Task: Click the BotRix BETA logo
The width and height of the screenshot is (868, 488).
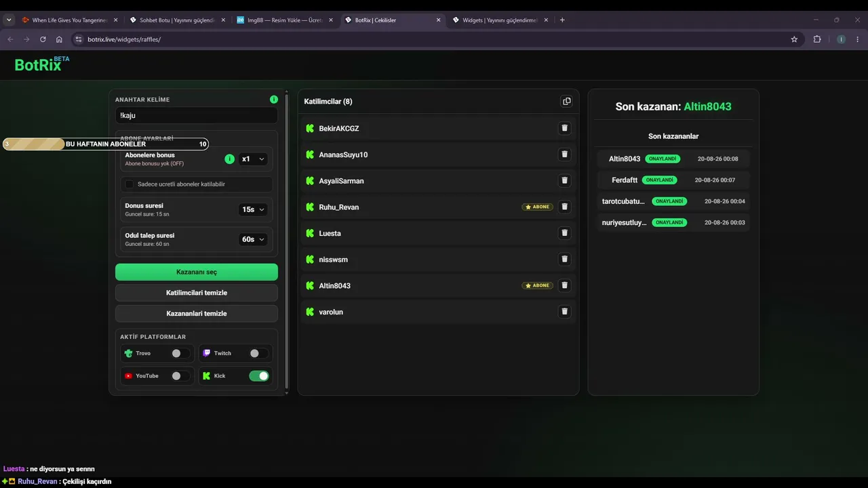Action: (x=42, y=64)
